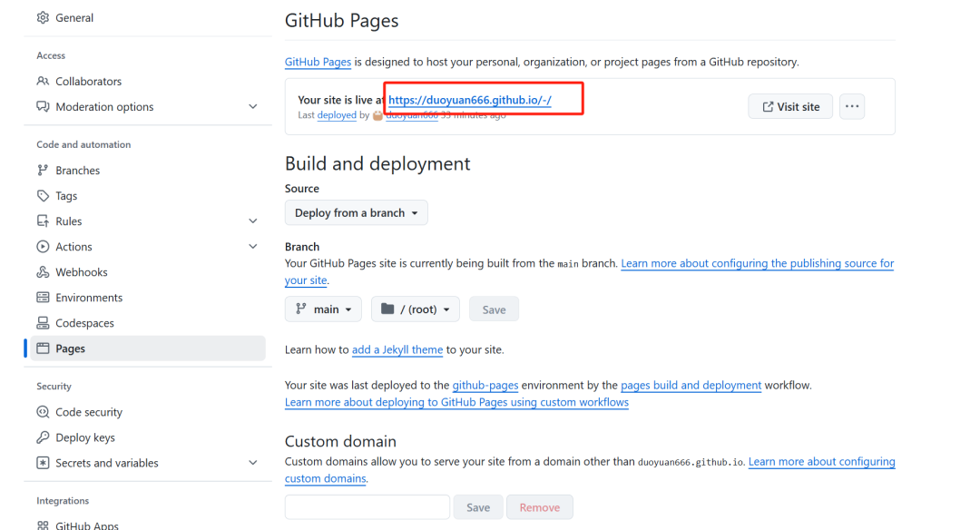This screenshot has width=980, height=530.
Task: Click Learn more about custom workflows link
Action: coord(456,402)
